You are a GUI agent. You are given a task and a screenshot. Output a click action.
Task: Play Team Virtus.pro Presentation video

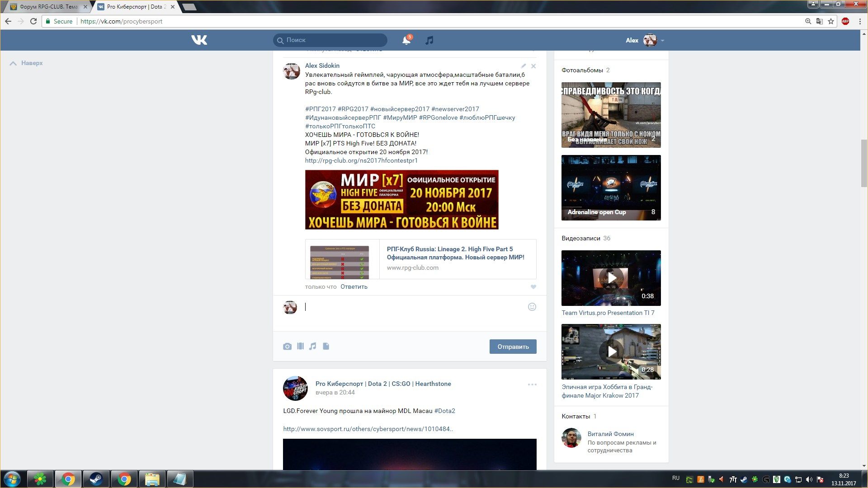tap(611, 278)
